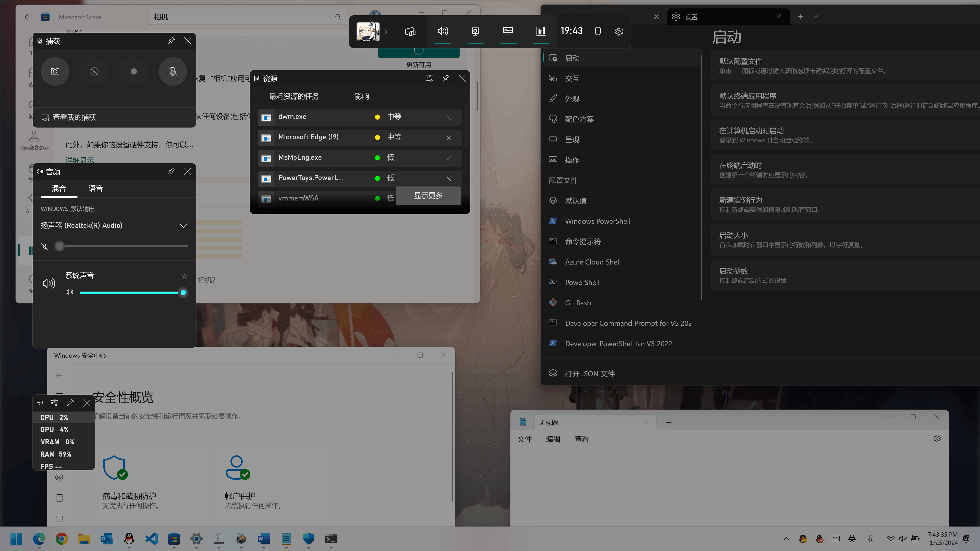Unmute the Realtek speaker output
980x551 pixels.
45,246
